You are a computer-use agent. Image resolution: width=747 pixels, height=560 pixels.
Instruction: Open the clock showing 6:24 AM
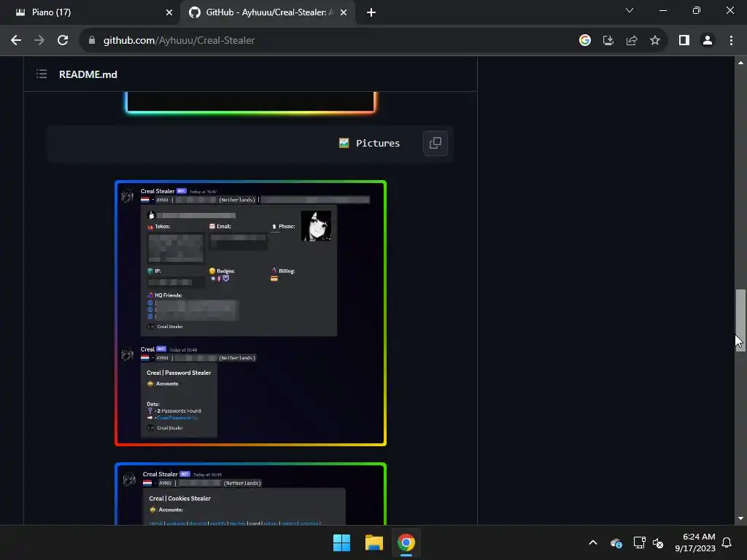(x=695, y=542)
